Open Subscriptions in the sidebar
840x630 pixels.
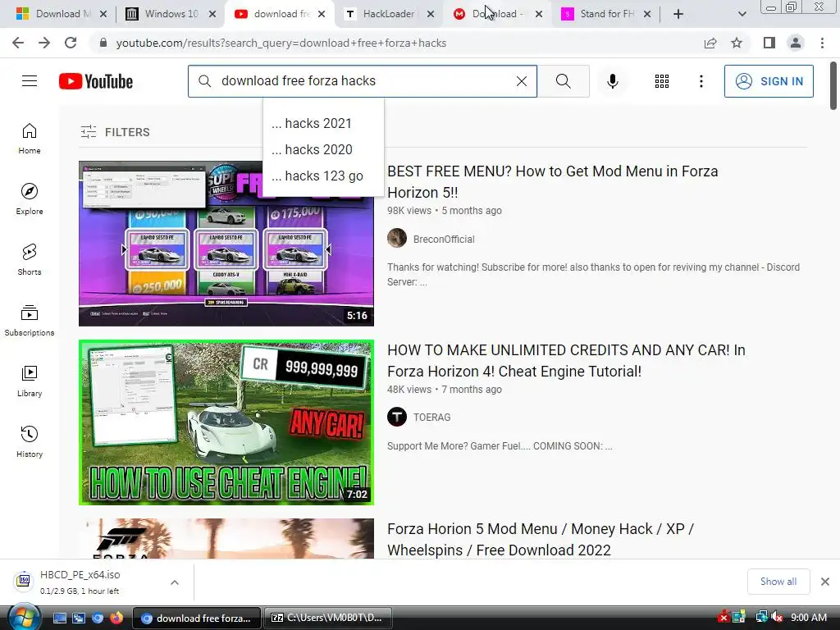coord(30,320)
